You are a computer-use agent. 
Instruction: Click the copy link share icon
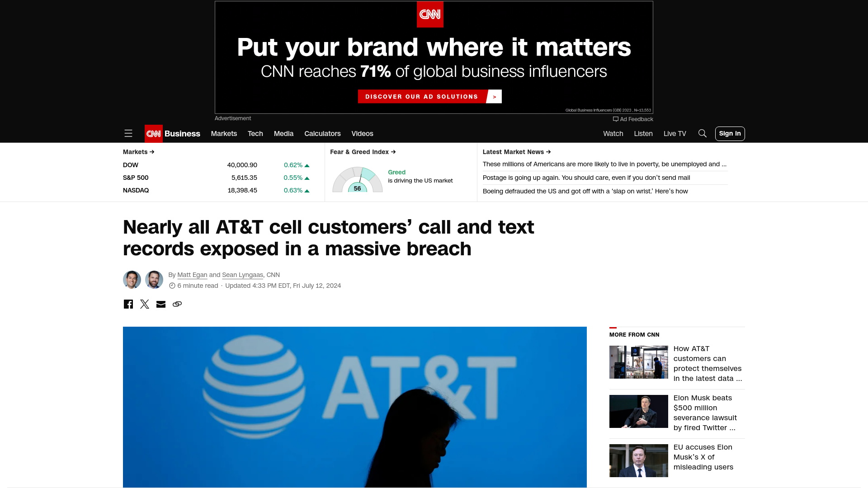coord(177,304)
